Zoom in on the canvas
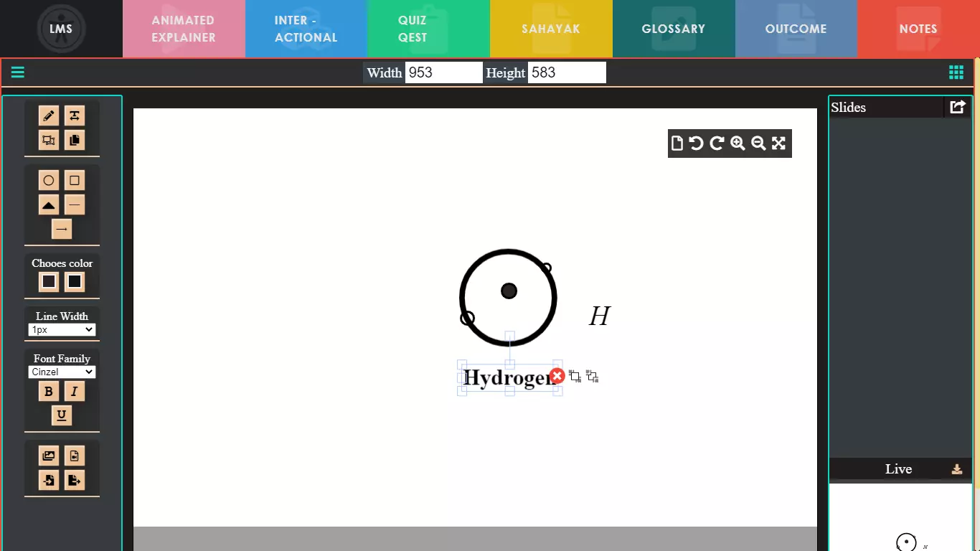 tap(738, 143)
